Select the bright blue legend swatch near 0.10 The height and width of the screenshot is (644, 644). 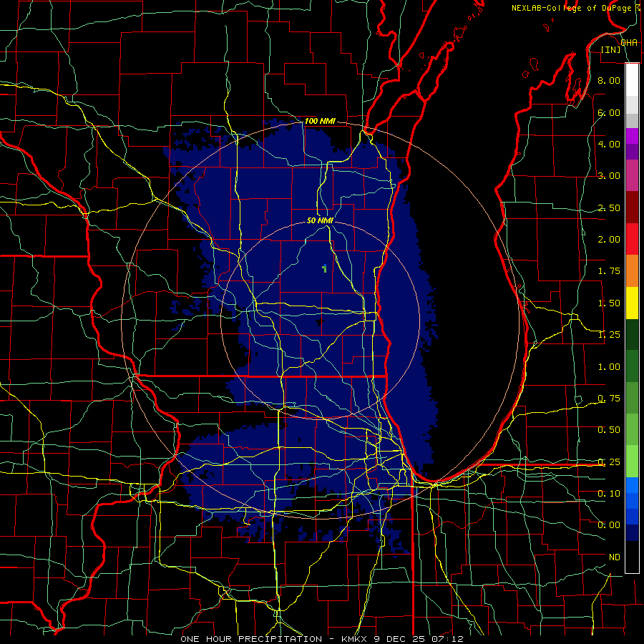tap(632, 485)
